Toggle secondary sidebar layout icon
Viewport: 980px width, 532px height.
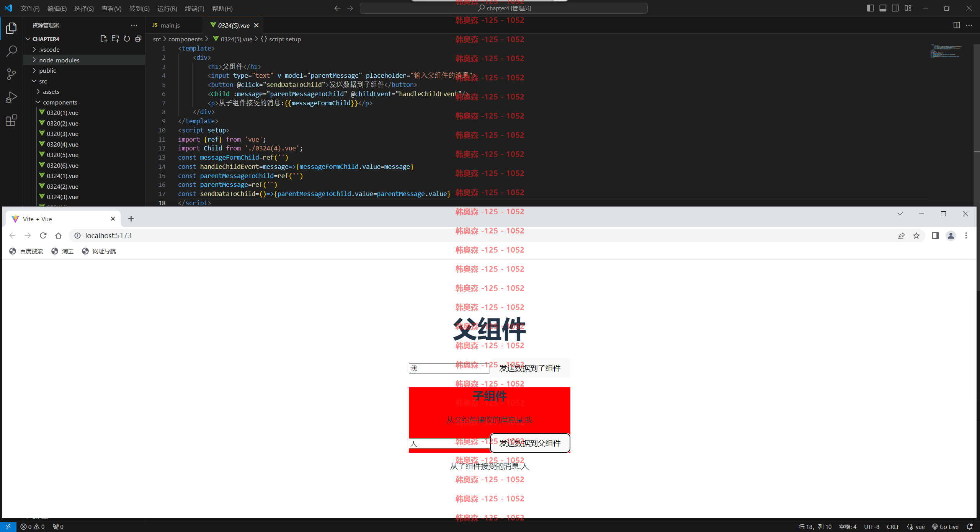coord(895,8)
